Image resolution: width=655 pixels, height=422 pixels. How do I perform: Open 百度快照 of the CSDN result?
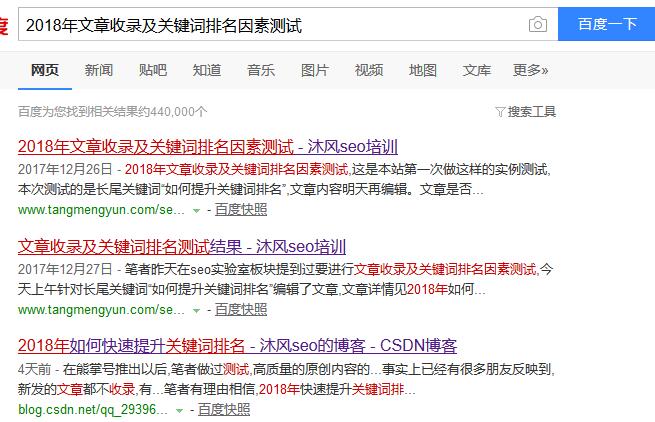point(224,409)
